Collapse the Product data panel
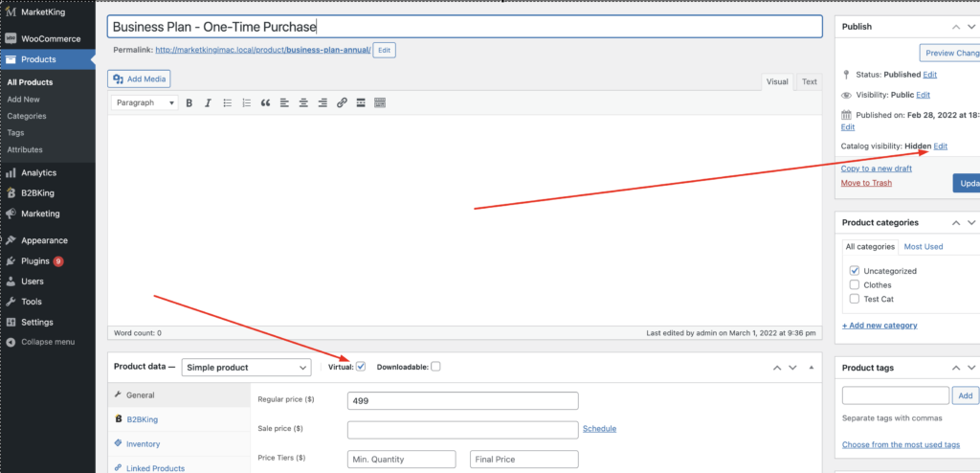The height and width of the screenshot is (473, 980). (812, 368)
